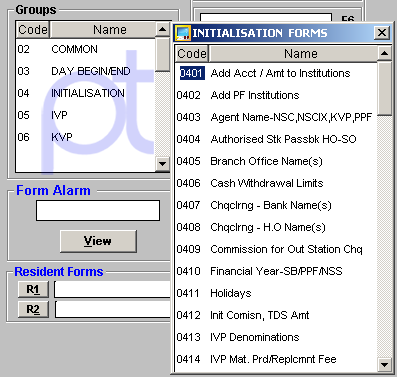Click the input field next to R2

(112, 309)
